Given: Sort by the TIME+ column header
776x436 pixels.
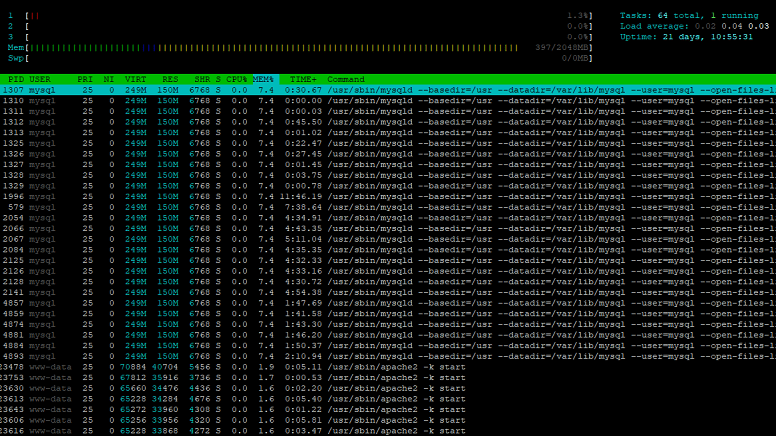Looking at the screenshot, I should coord(303,79).
